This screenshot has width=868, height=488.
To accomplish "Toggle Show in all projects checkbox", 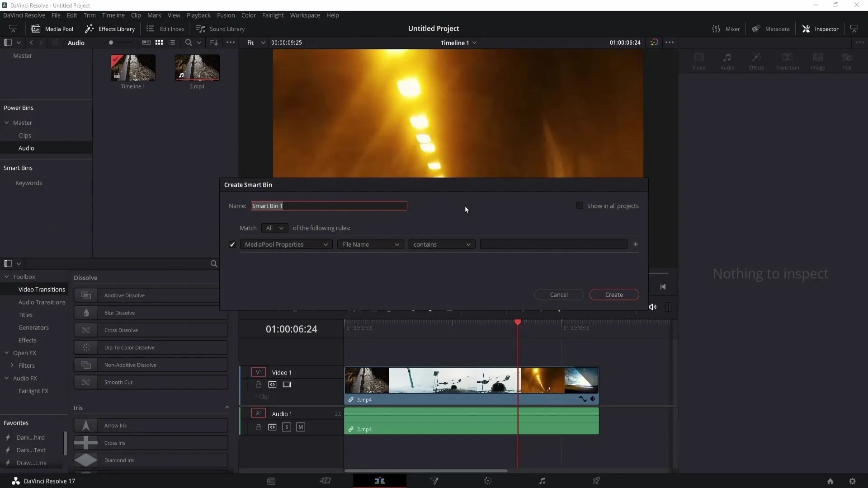I will point(580,206).
